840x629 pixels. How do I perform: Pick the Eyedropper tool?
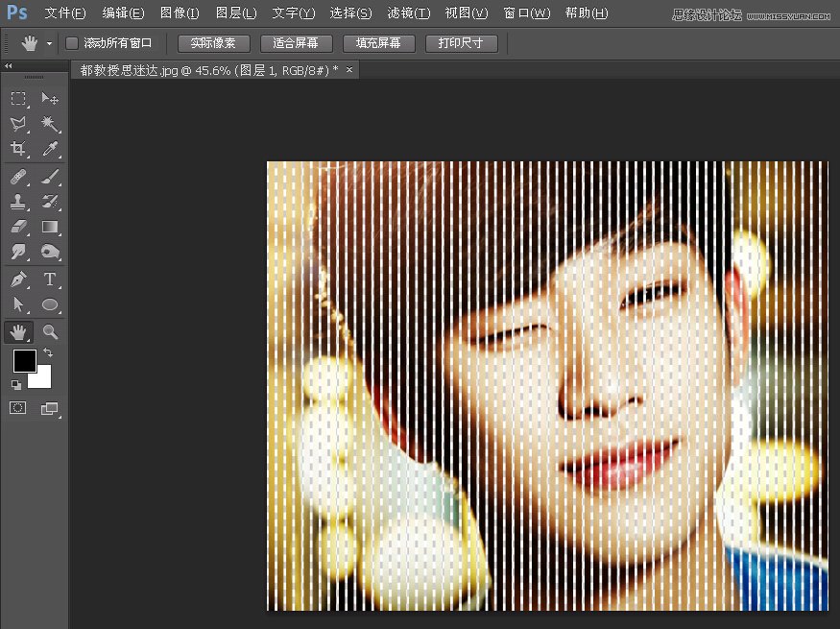coord(50,149)
